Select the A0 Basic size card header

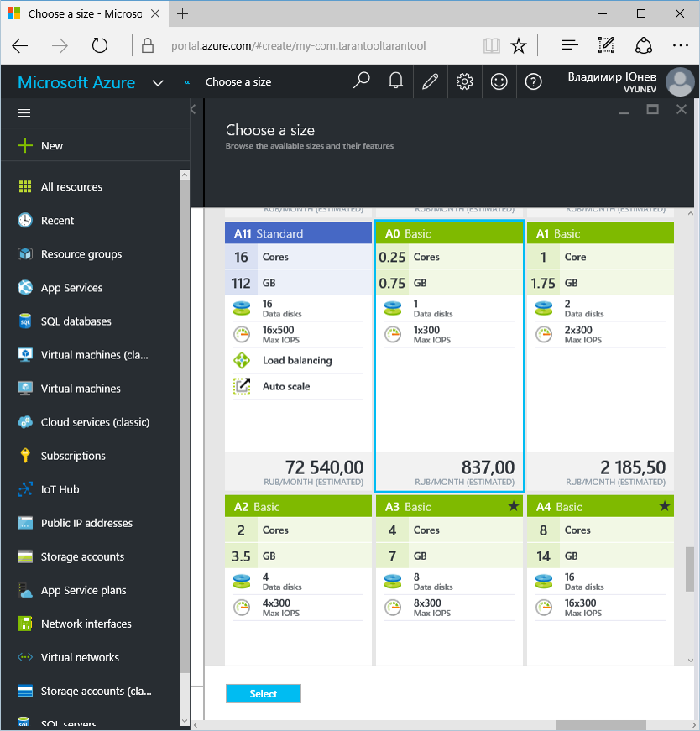(x=450, y=233)
